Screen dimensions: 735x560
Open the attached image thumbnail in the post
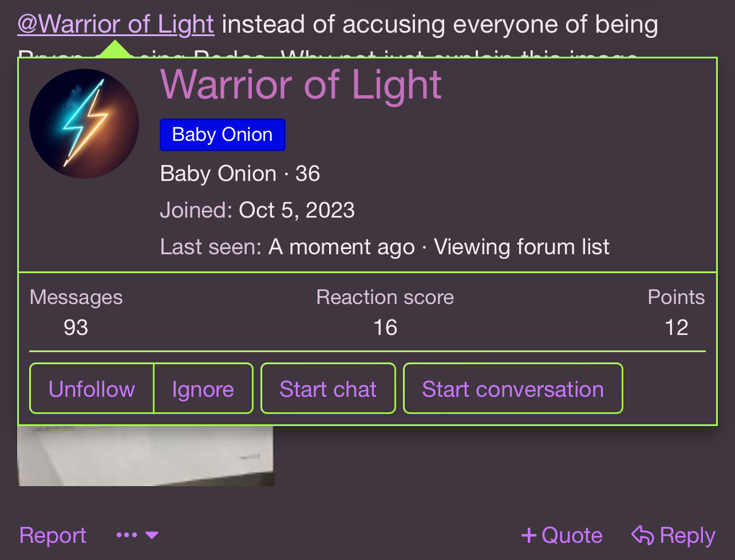[146, 456]
